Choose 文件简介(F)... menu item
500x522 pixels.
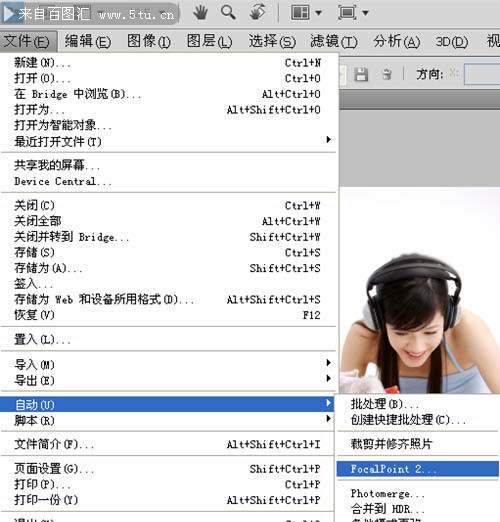pos(168,444)
